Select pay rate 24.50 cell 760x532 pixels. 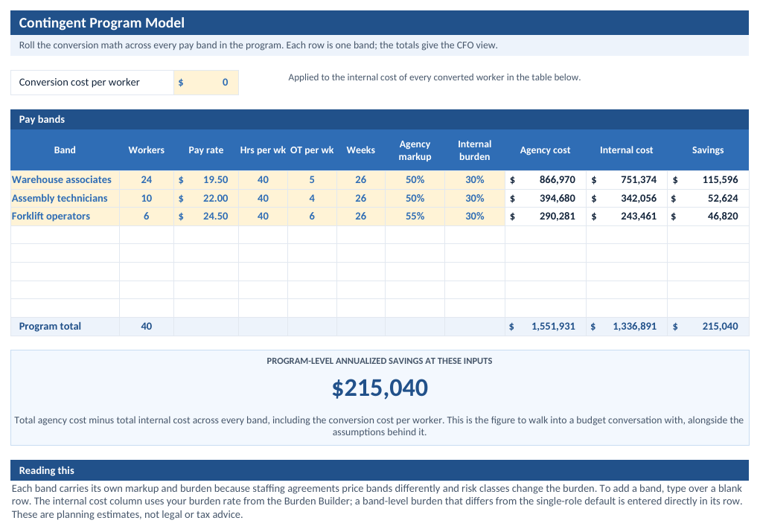(206, 216)
